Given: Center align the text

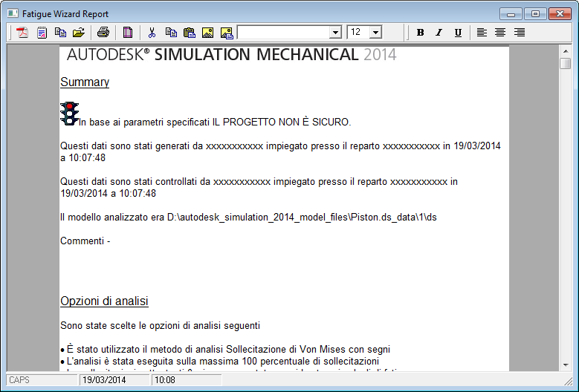Looking at the screenshot, I should tap(500, 33).
